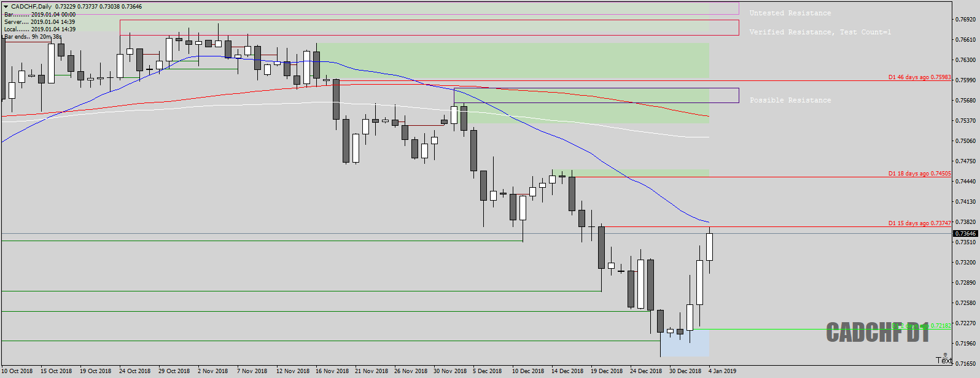Click 0.75680 on the price scale
This screenshot has height=378, width=980.
965,101
